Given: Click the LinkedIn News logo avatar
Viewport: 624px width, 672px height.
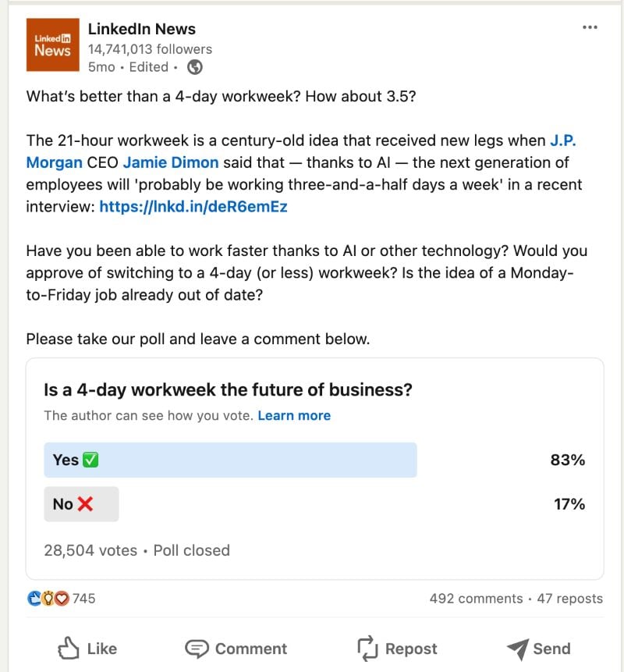Looking at the screenshot, I should point(53,44).
